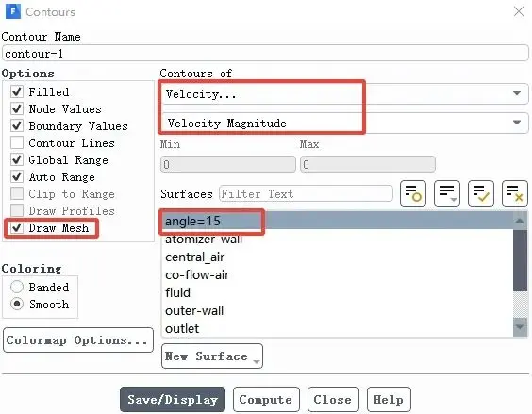
Task: Select all shown surfaces icon
Action: tap(481, 193)
